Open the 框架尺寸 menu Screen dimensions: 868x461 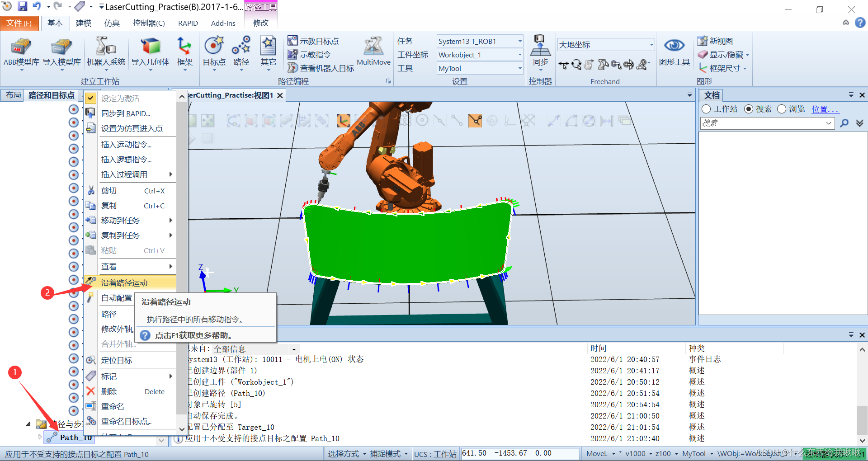point(722,68)
